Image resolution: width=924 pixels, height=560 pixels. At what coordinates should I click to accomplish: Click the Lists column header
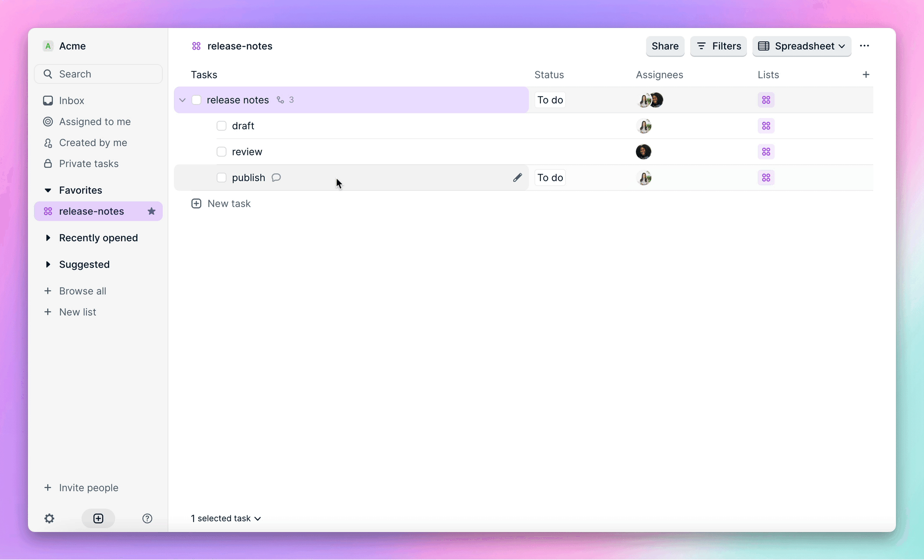point(768,75)
